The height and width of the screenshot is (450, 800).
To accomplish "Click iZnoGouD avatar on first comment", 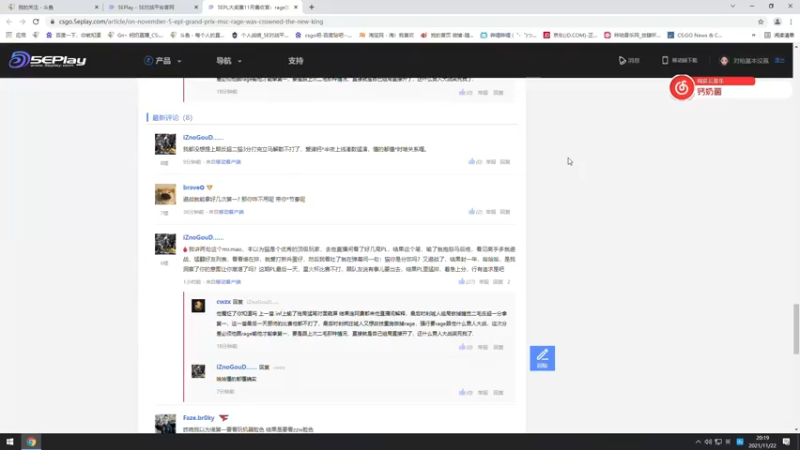I will [165, 144].
